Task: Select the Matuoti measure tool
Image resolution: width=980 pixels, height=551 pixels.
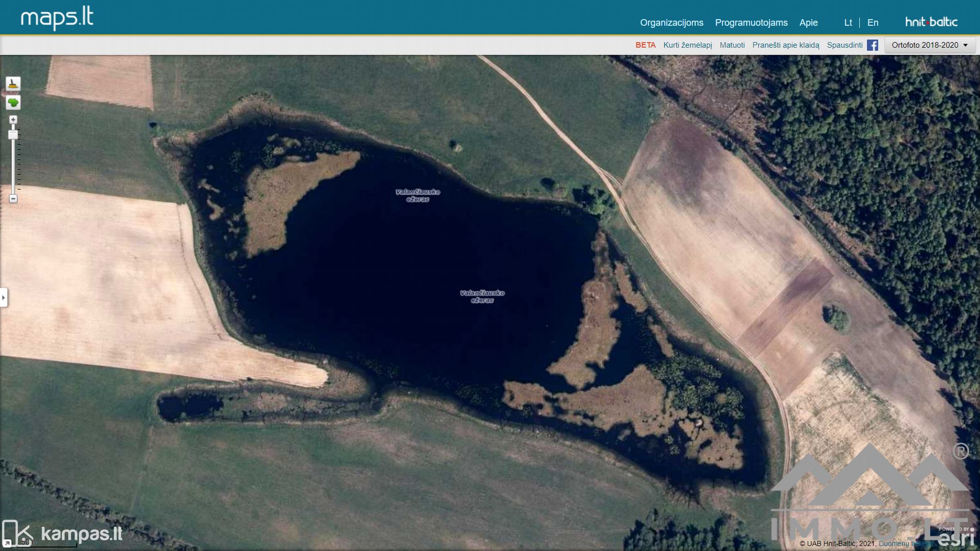Action: (x=732, y=45)
